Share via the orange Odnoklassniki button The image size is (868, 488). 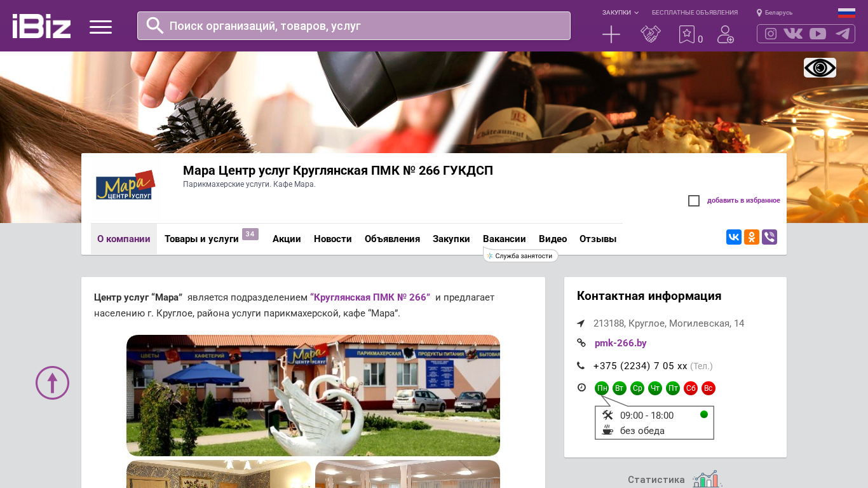pyautogui.click(x=752, y=237)
